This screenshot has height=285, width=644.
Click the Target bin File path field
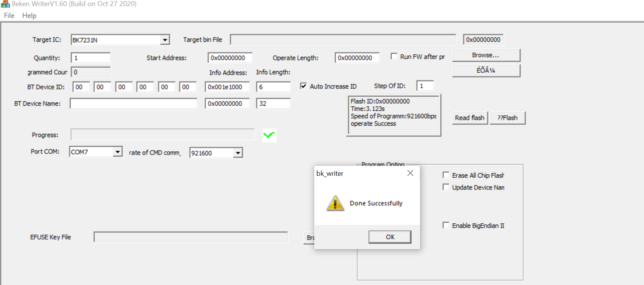click(x=343, y=40)
